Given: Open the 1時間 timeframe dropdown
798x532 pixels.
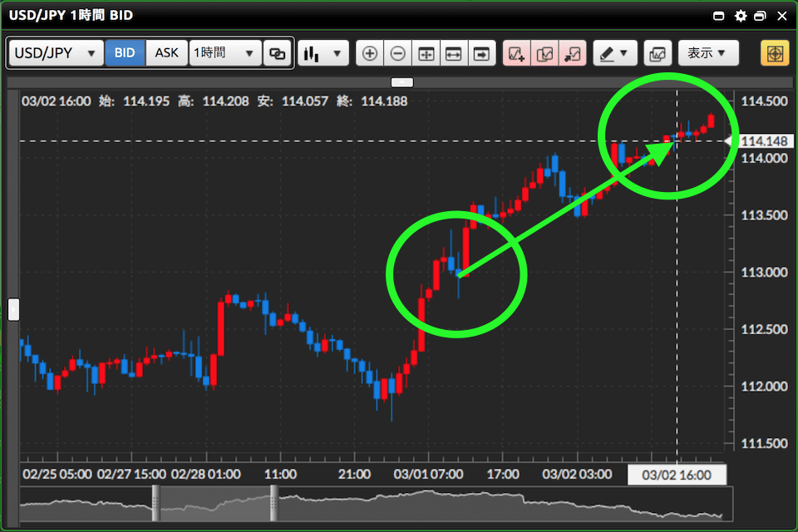Looking at the screenshot, I should 225,53.
